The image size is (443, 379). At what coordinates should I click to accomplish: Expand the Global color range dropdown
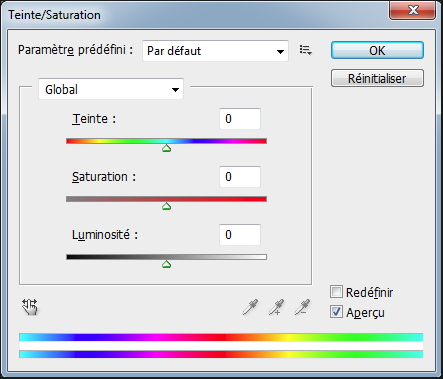(111, 89)
